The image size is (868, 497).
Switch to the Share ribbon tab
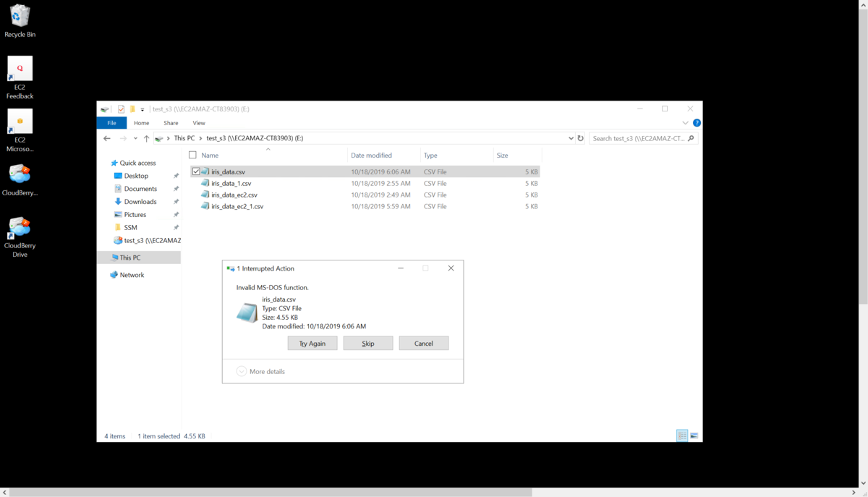(171, 123)
